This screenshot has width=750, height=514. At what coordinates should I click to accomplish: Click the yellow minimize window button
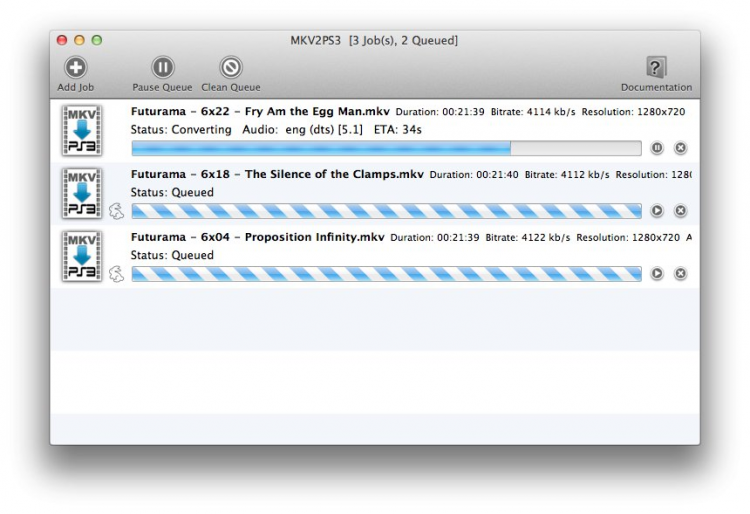coord(79,40)
